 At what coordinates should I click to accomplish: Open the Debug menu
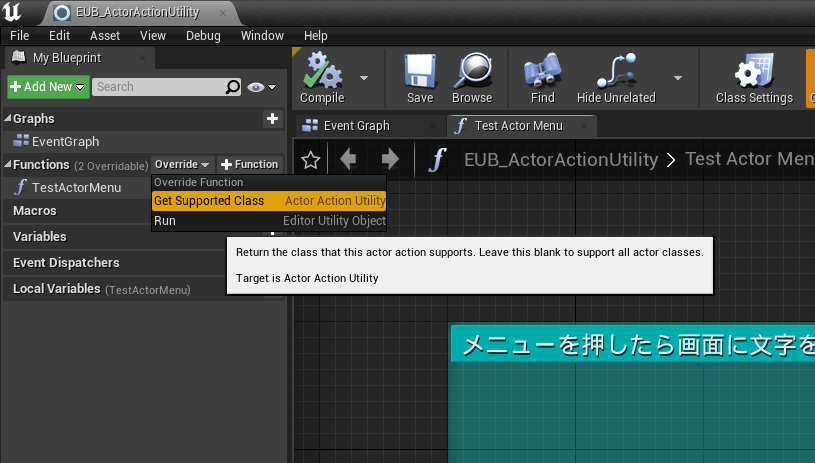(x=203, y=36)
